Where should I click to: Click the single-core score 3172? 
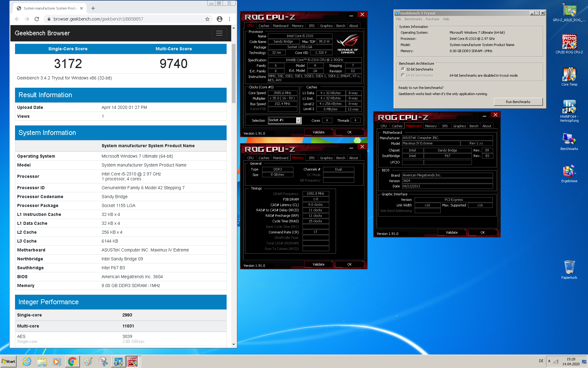[68, 64]
